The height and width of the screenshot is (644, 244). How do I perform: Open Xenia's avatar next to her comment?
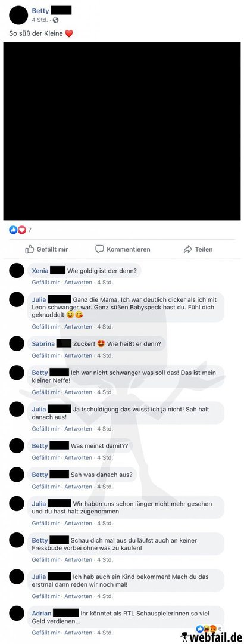pyautogui.click(x=17, y=271)
